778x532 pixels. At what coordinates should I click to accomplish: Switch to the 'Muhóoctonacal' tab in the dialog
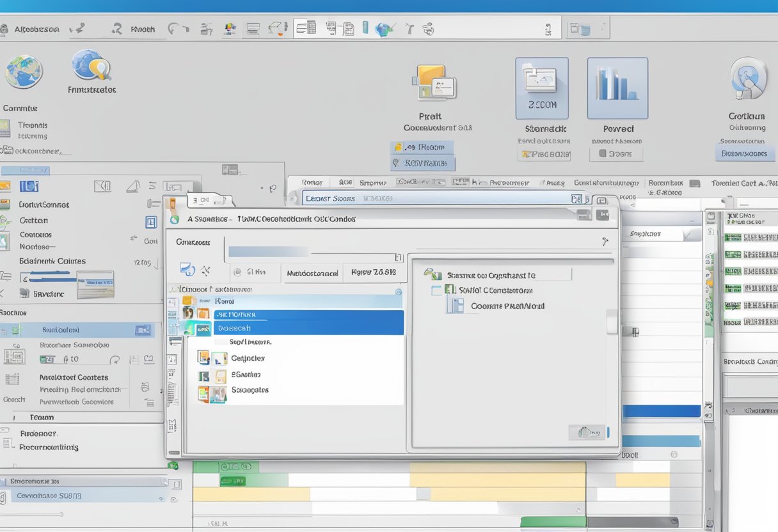pyautogui.click(x=312, y=273)
